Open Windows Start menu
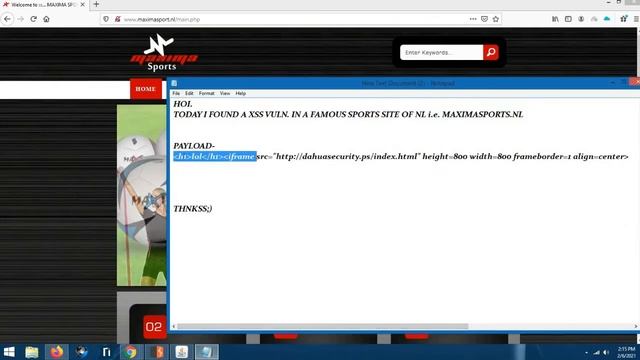Image resolution: width=640 pixels, height=360 pixels. (9, 352)
